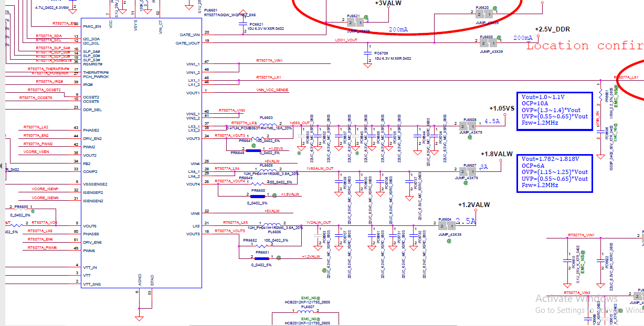Click the PMIC_EN pin label

click(91, 26)
